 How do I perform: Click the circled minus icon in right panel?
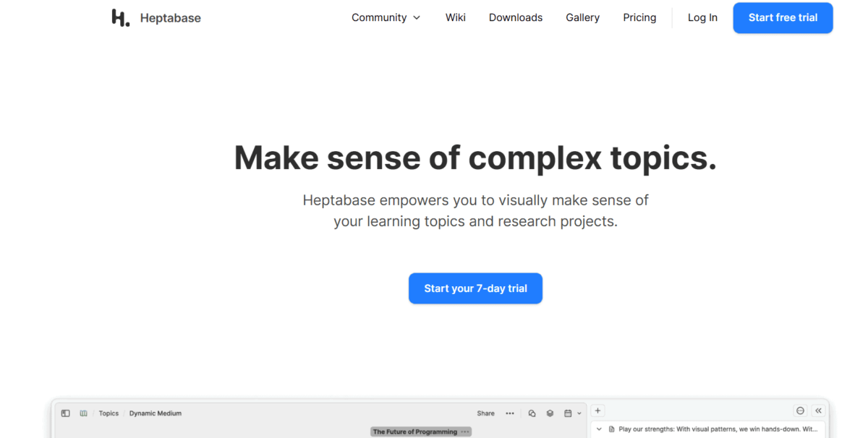pos(800,411)
